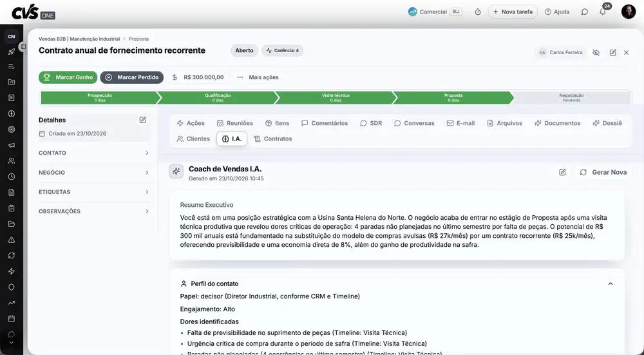Open the Clientes tab
The image size is (644, 355).
click(x=193, y=139)
